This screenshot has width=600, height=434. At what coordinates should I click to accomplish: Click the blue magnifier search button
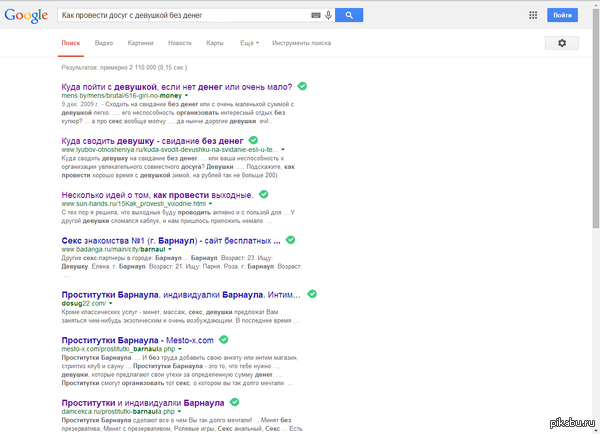tap(349, 15)
